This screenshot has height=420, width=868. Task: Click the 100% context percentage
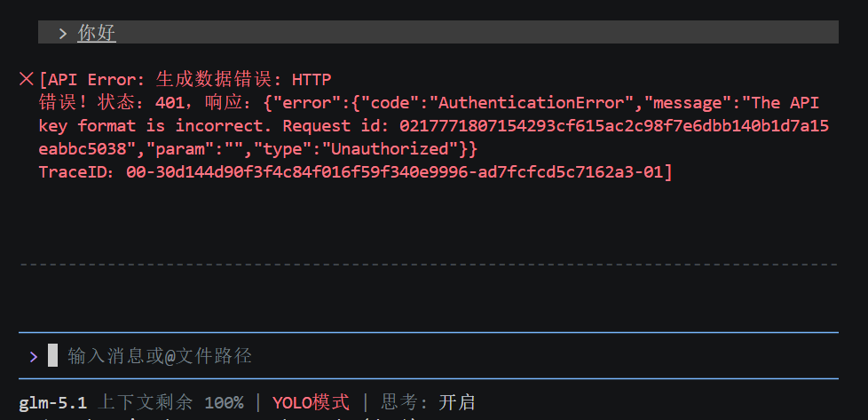[224, 402]
